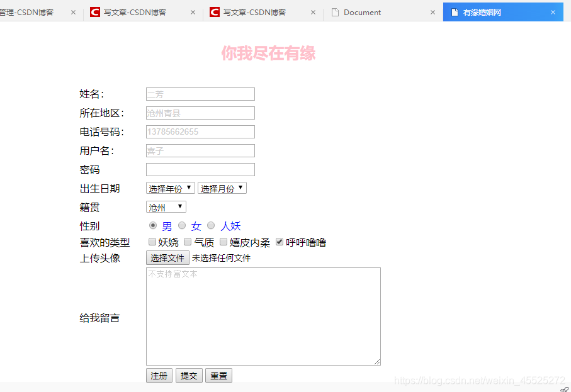Click the 注册 button

tap(159, 375)
